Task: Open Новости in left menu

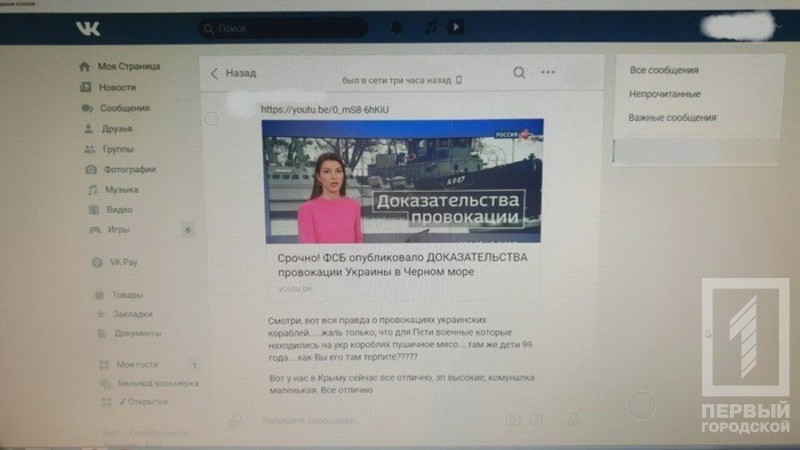Action: [x=117, y=87]
